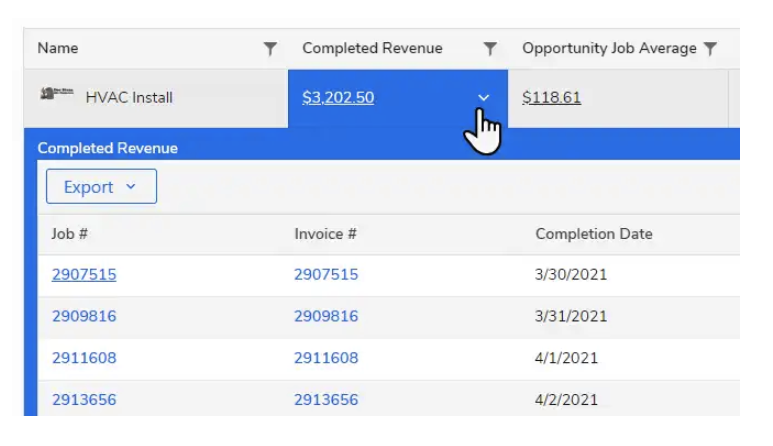This screenshot has height=446, width=773.
Task: Select the 3/31/2021 completion date
Action: pyautogui.click(x=571, y=316)
